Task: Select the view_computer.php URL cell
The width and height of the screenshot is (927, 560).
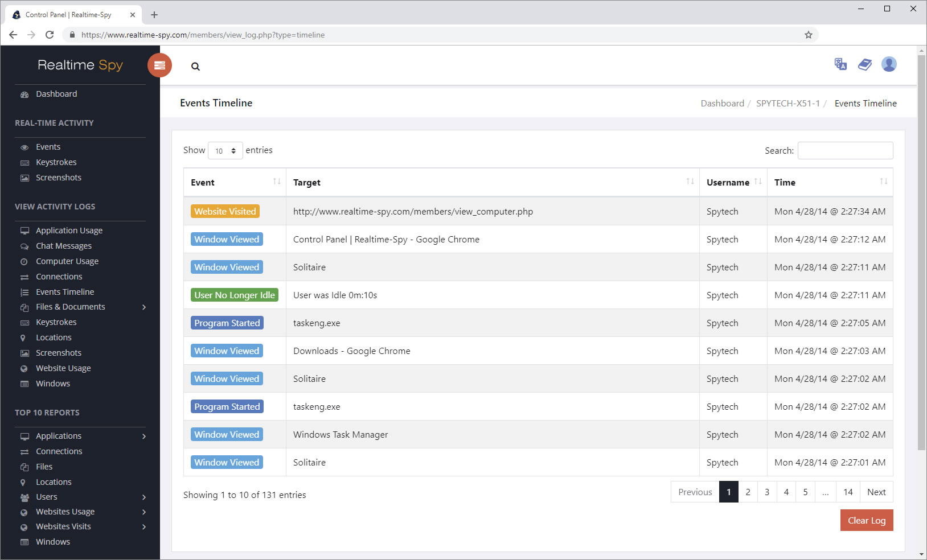Action: [x=493, y=212]
